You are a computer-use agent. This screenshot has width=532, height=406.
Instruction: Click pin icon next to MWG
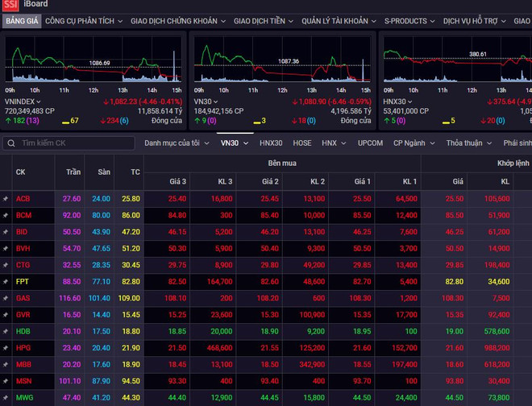[5, 397]
